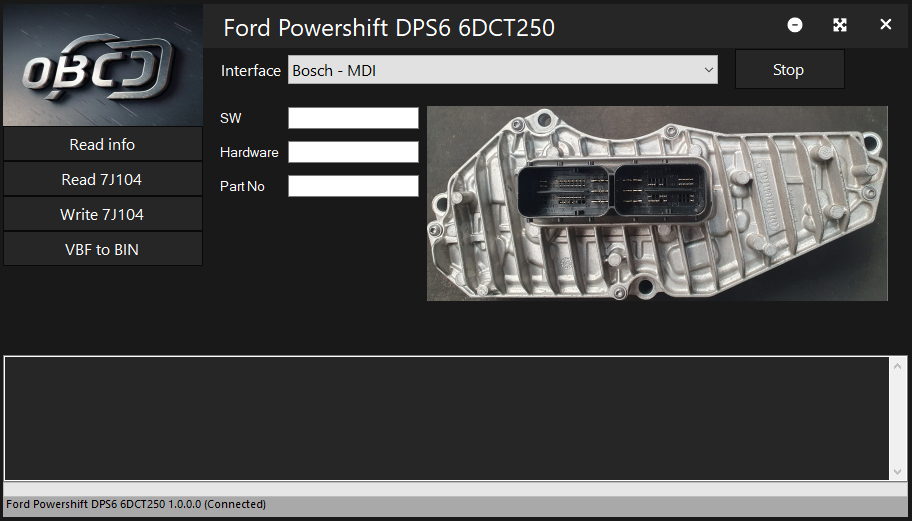This screenshot has width=912, height=521.
Task: Click Read 7J104 button
Action: 102,180
